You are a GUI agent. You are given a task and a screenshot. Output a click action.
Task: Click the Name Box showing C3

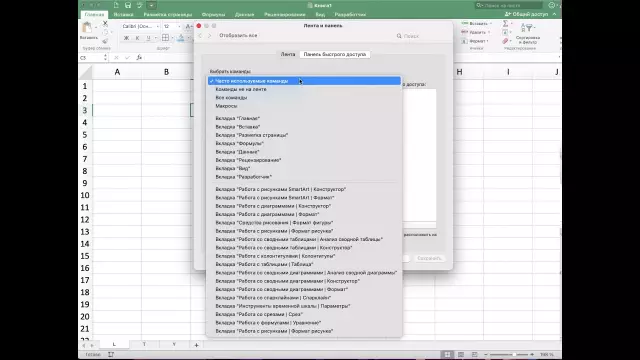point(91,58)
